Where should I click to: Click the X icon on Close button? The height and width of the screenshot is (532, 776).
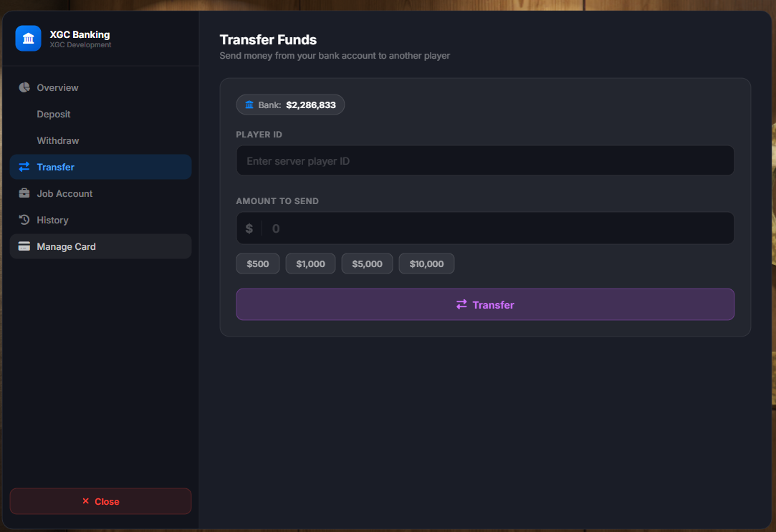(85, 501)
